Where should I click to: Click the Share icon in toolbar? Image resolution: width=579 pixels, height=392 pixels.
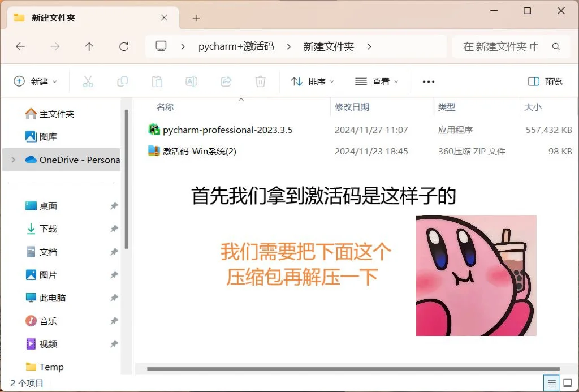coord(226,81)
